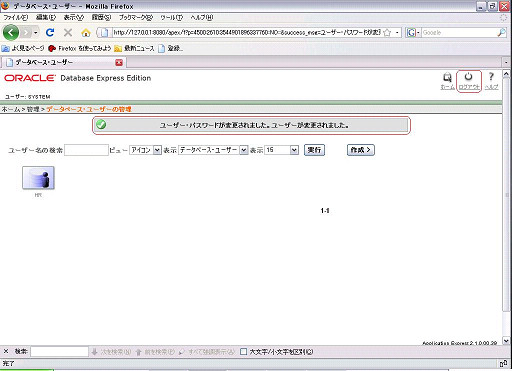Click すべて強調表示 highlighter in find bar

click(x=182, y=351)
